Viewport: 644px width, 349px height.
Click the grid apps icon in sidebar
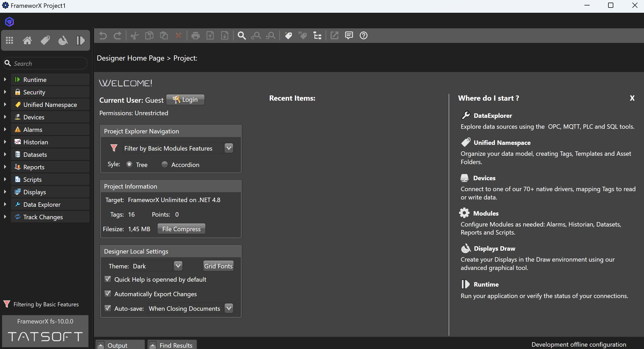click(10, 40)
